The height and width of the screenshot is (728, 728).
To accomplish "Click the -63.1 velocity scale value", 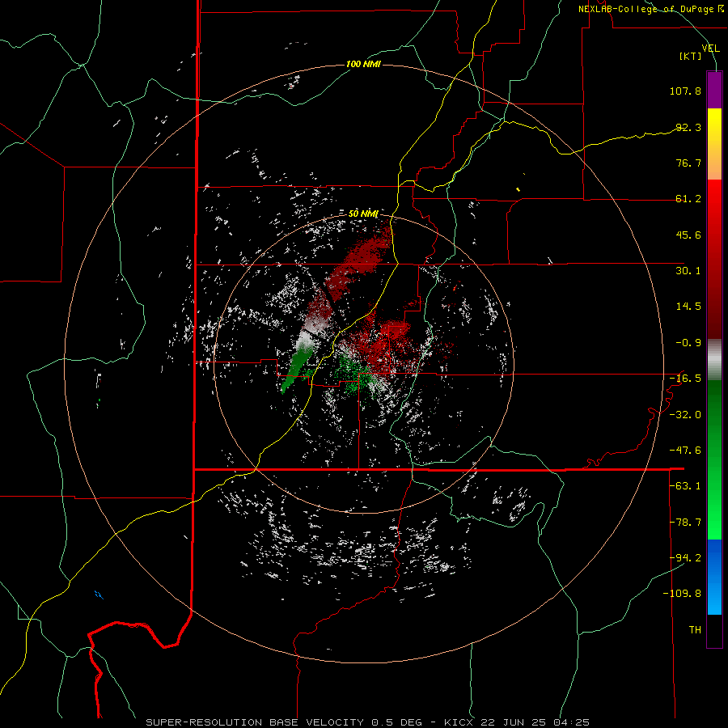I will pos(685,486).
